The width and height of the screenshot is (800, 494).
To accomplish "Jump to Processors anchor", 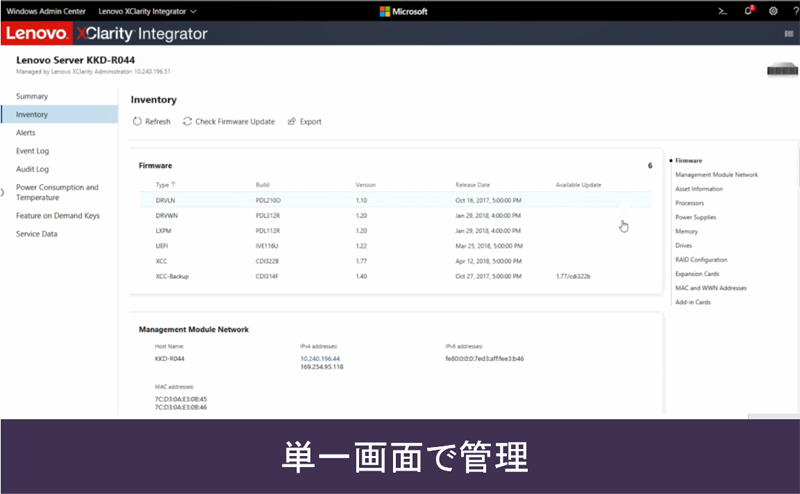I will click(689, 203).
